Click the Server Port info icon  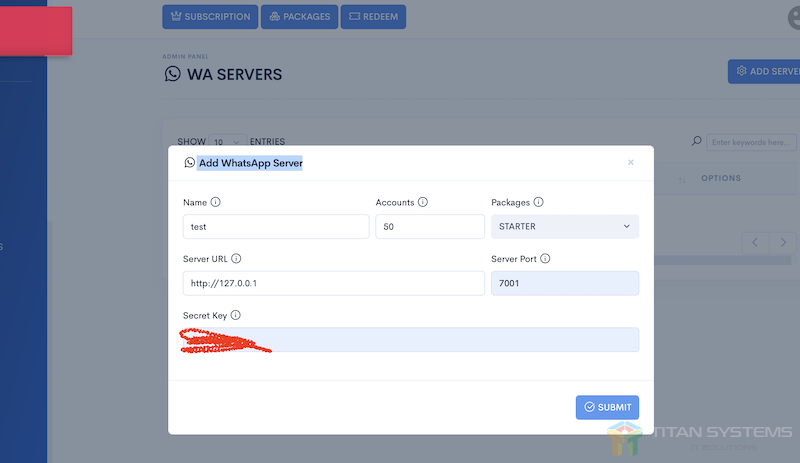pyautogui.click(x=546, y=259)
